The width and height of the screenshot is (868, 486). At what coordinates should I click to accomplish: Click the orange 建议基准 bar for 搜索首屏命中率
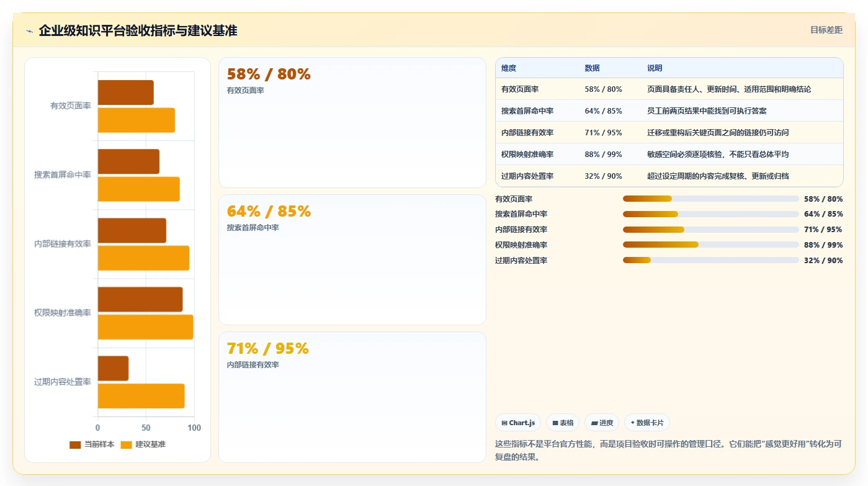coord(138,189)
